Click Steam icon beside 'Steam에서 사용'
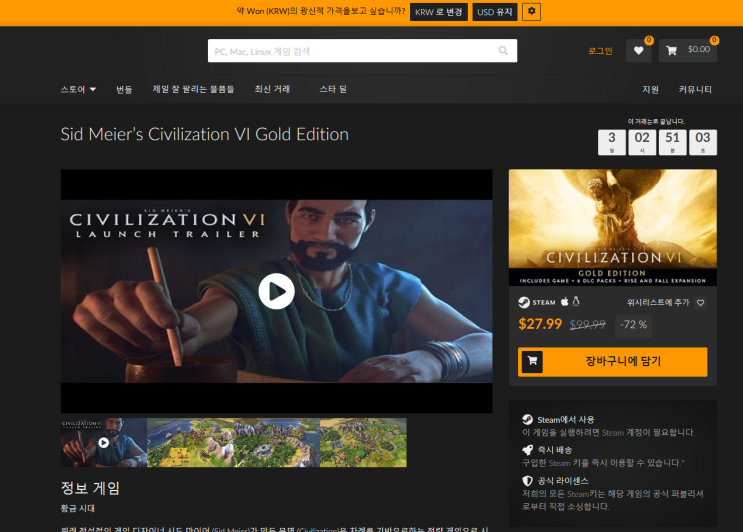Image resolution: width=743 pixels, height=532 pixels. (x=527, y=419)
